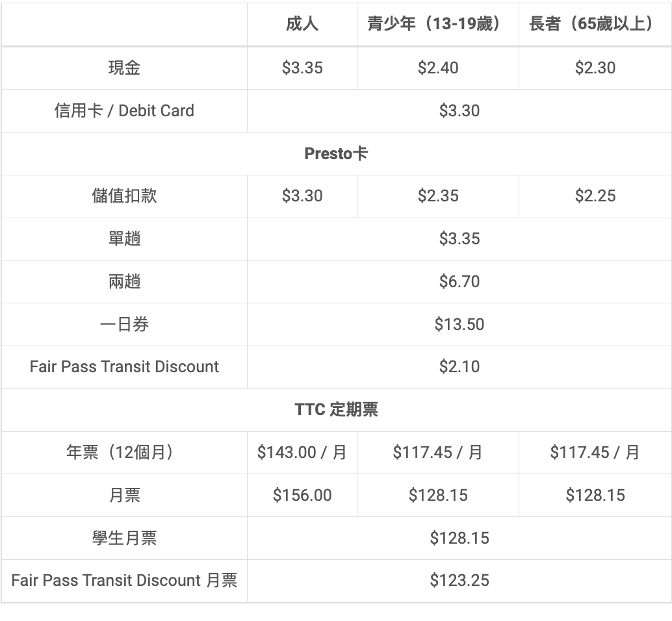Select the senior Presto fare $2.25
The height and width of the screenshot is (621, 672).
pos(595,196)
